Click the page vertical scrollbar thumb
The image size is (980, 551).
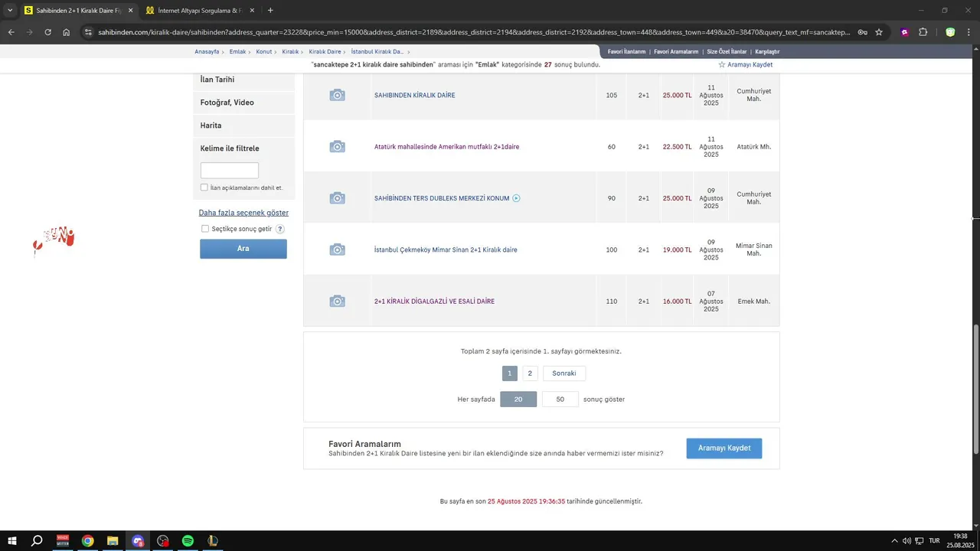click(x=975, y=390)
